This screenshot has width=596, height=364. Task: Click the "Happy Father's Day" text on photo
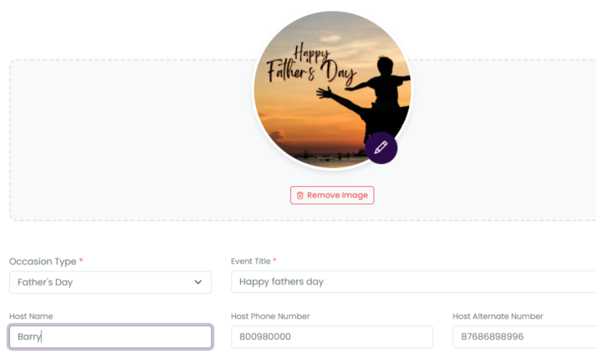click(308, 67)
